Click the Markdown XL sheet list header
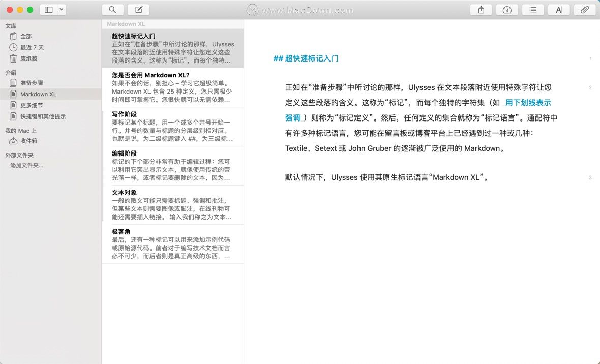The width and height of the screenshot is (600, 364). click(126, 24)
